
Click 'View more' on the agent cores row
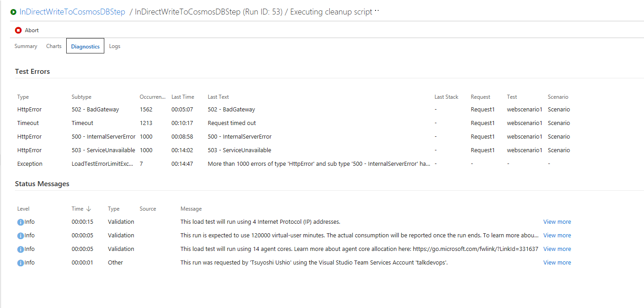(557, 249)
